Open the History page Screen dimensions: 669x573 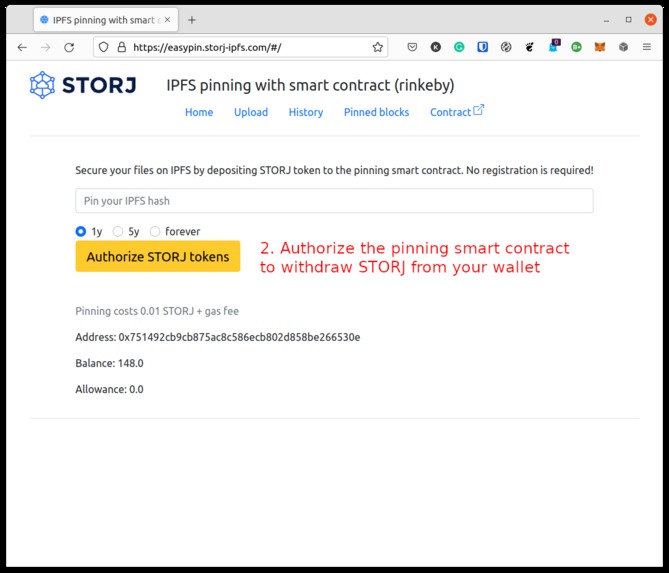click(306, 112)
